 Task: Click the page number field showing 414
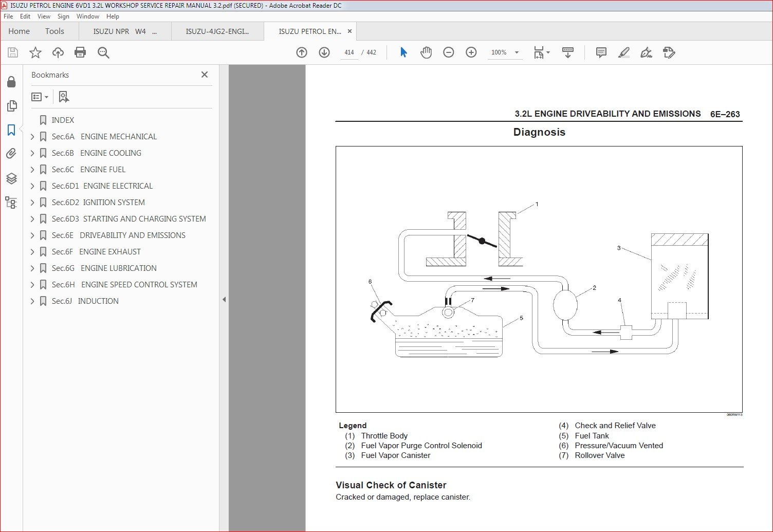(349, 52)
